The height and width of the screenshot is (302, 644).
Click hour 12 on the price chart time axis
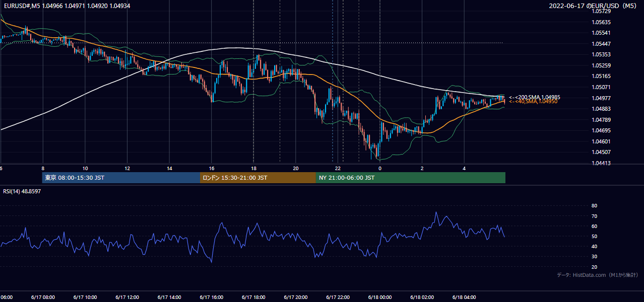(127, 168)
